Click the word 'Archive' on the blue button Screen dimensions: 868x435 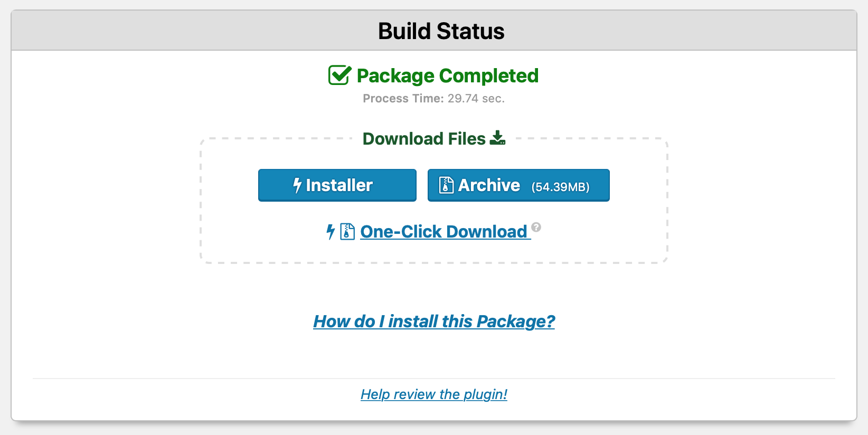pos(489,185)
